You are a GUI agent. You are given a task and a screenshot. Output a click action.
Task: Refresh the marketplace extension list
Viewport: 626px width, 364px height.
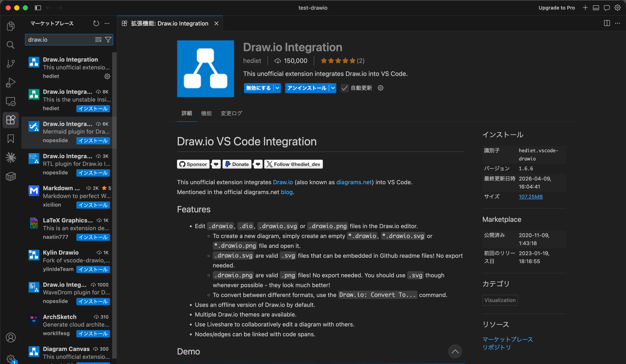click(x=96, y=23)
